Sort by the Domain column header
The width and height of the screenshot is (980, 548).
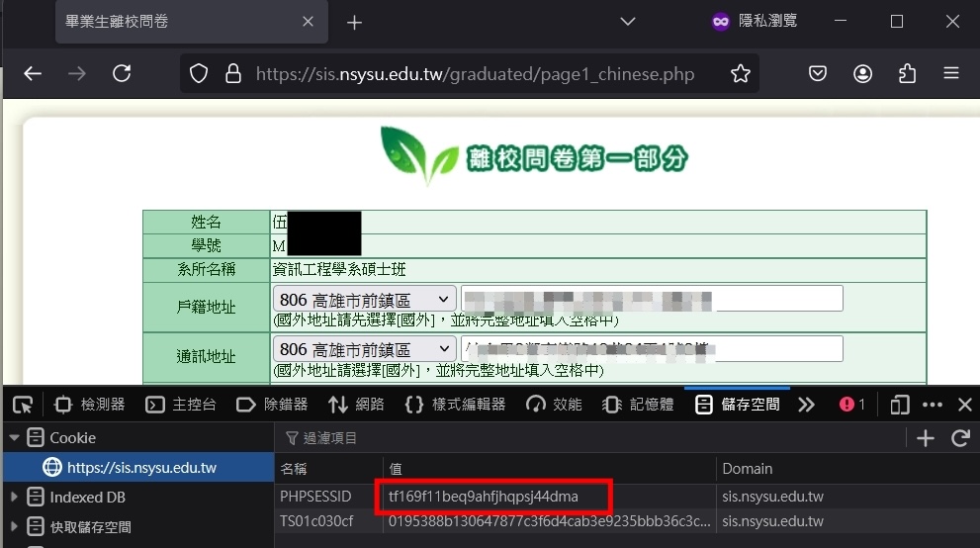[x=848, y=469]
